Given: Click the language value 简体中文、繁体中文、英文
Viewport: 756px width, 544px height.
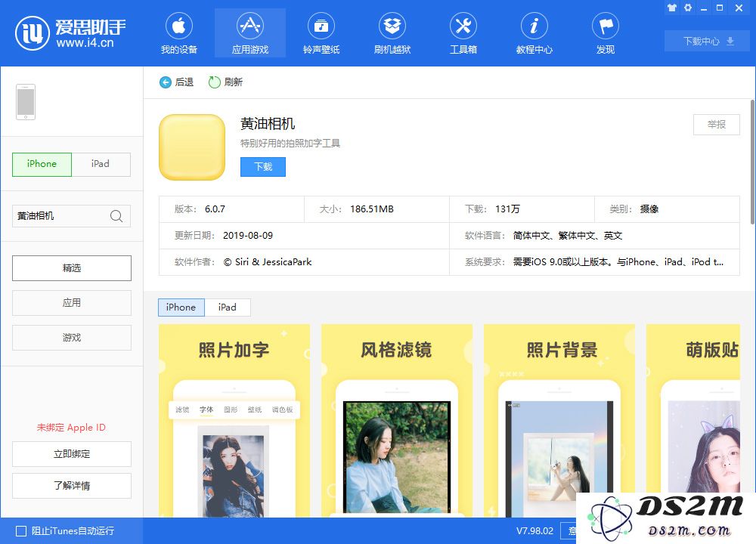Looking at the screenshot, I should (x=568, y=236).
